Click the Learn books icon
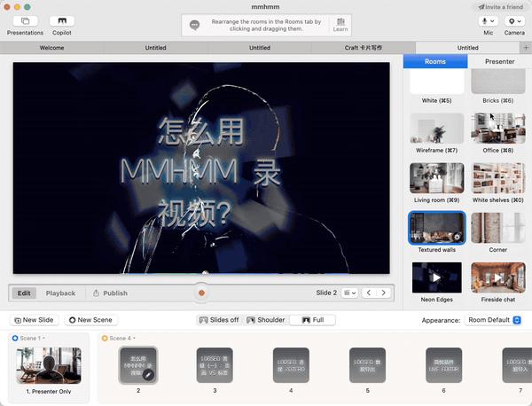This screenshot has height=406, width=532. tap(340, 21)
